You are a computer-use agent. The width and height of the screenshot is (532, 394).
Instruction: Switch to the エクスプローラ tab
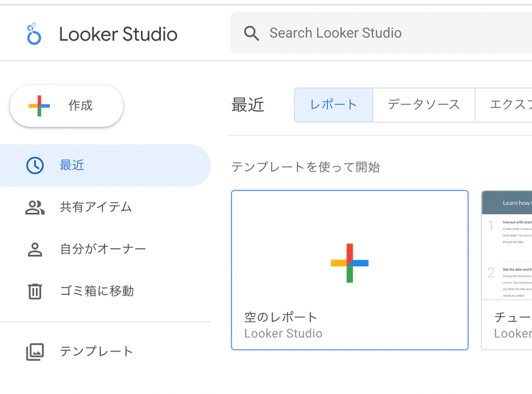[503, 105]
